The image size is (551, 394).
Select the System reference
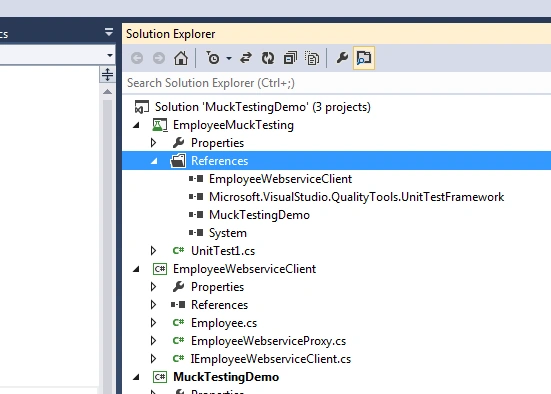[228, 233]
